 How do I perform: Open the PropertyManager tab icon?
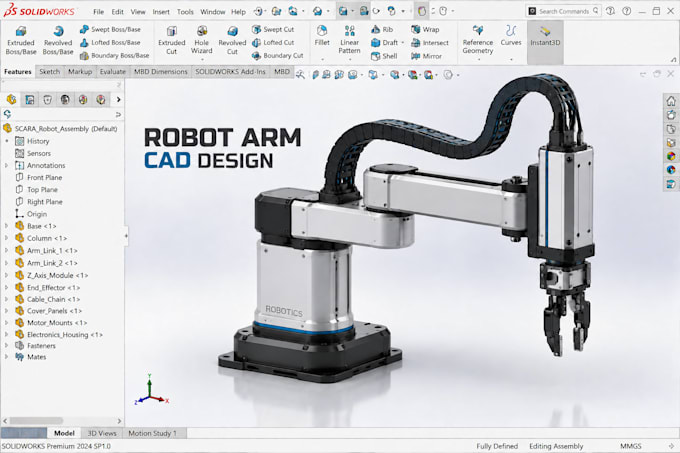click(x=29, y=100)
